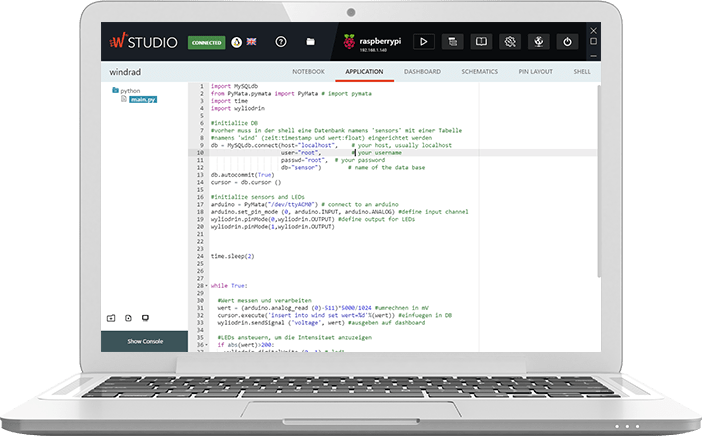
Task: Click line number 24 in the gutter
Action: click(200, 256)
